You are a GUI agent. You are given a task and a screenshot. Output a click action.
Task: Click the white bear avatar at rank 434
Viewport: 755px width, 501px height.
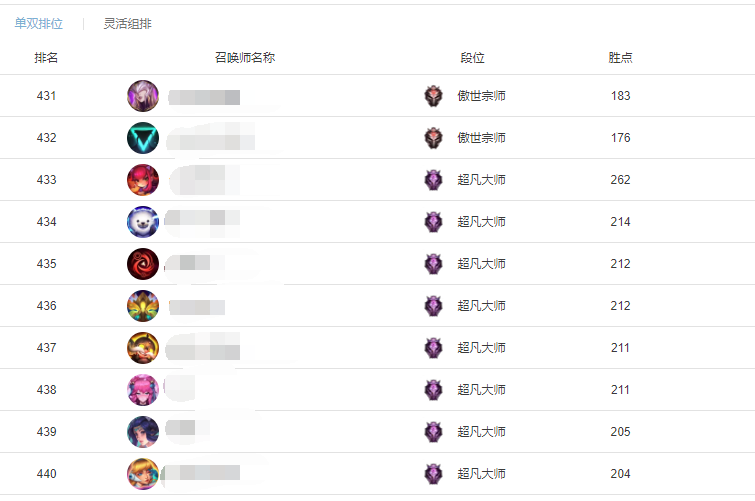(x=143, y=222)
